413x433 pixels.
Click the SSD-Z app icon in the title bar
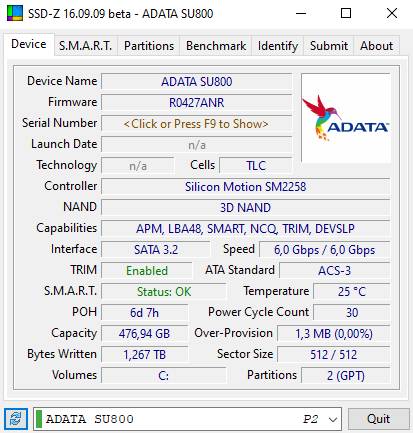tap(15, 13)
